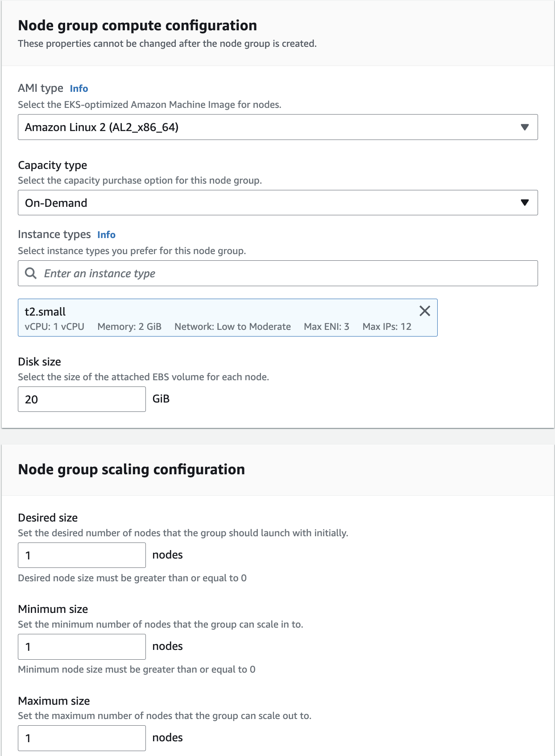Click the Capacity type dropdown arrow icon
This screenshot has width=555, height=756.
tap(525, 203)
